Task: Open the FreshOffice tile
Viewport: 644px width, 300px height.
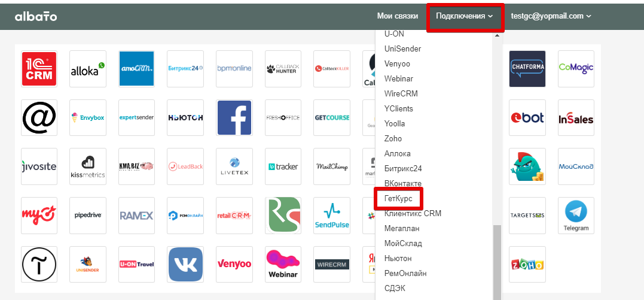Action: pyautogui.click(x=283, y=118)
